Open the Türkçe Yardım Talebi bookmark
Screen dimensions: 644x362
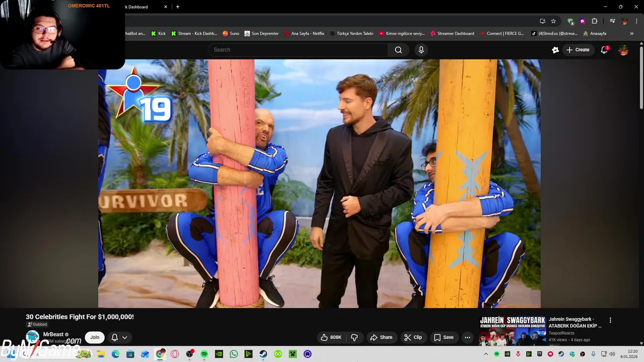click(352, 34)
